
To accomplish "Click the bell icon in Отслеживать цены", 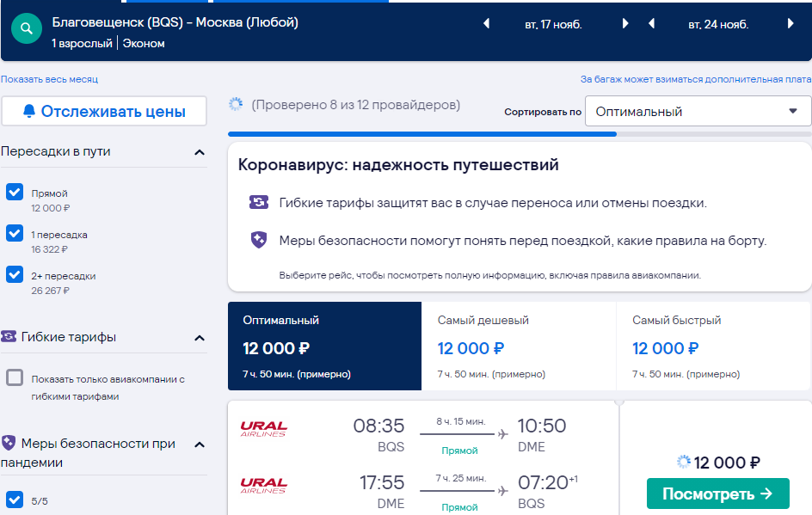I will pyautogui.click(x=29, y=111).
